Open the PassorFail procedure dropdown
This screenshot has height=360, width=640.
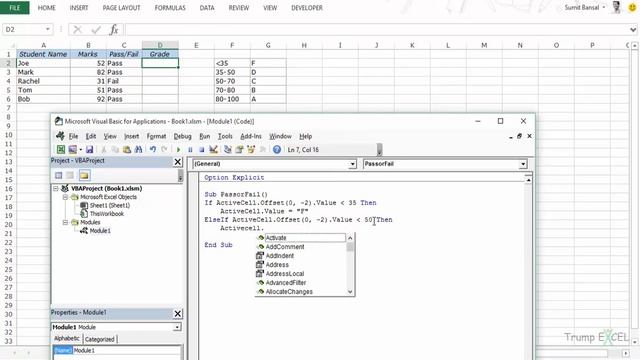pos(523,164)
